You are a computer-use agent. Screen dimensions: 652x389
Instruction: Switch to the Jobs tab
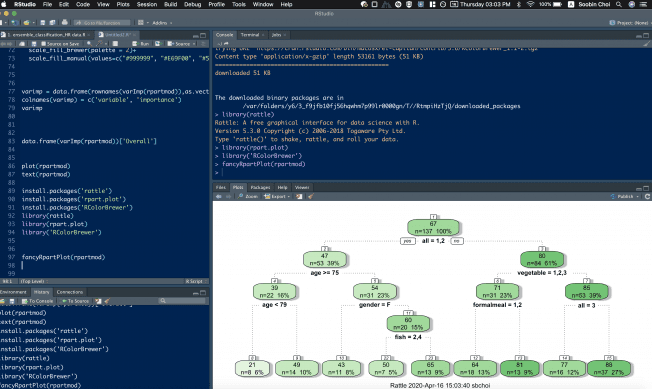277,35
